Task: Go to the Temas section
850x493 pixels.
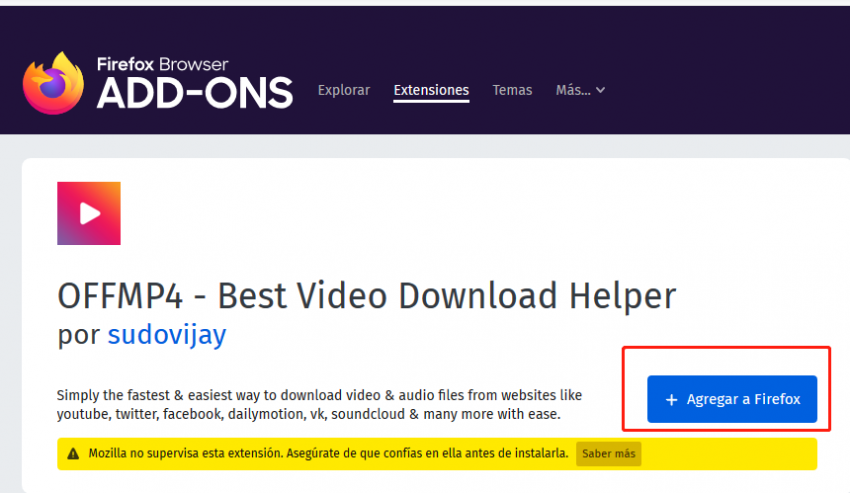Action: tap(512, 90)
